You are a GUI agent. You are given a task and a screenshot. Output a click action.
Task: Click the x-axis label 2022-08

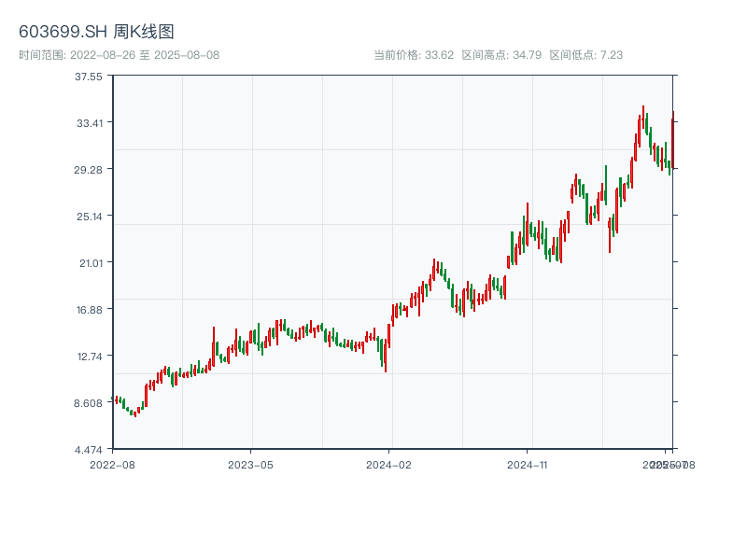pos(112,465)
